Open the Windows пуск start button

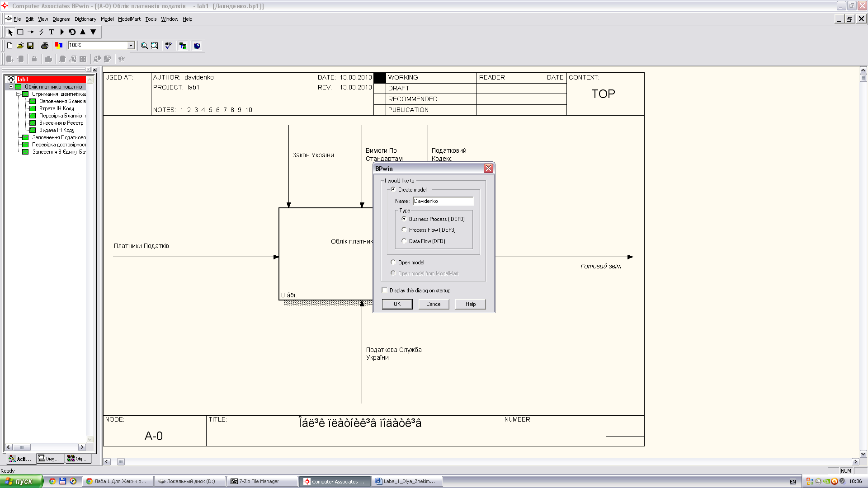pyautogui.click(x=22, y=481)
